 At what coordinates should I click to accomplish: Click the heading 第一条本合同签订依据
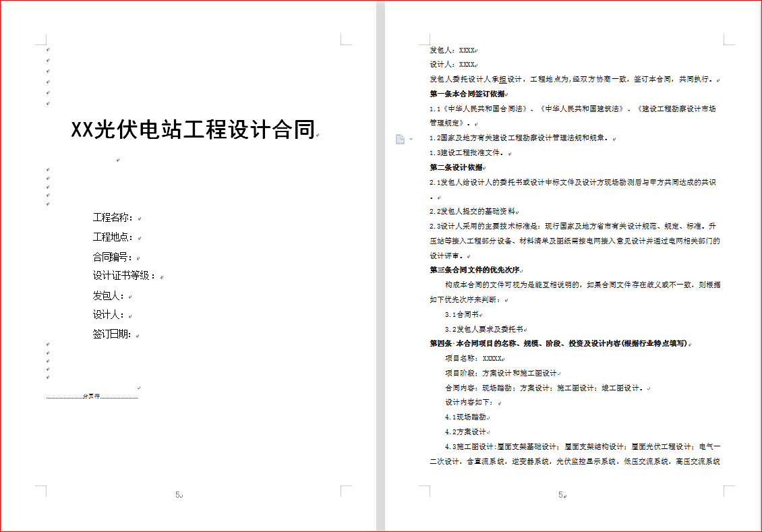[x=467, y=94]
